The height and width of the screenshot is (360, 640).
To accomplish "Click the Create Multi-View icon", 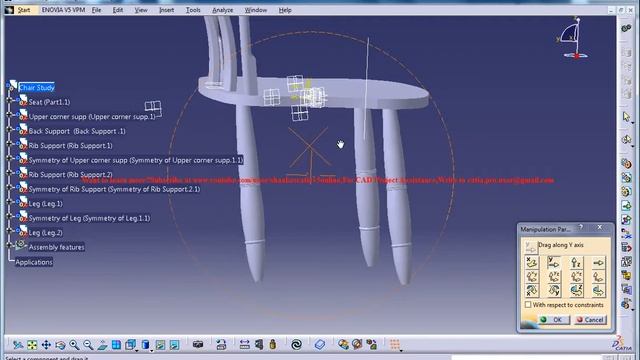I will 116,345.
